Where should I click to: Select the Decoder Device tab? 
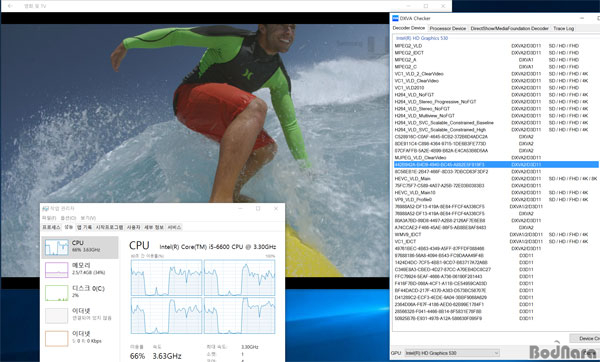(x=409, y=28)
